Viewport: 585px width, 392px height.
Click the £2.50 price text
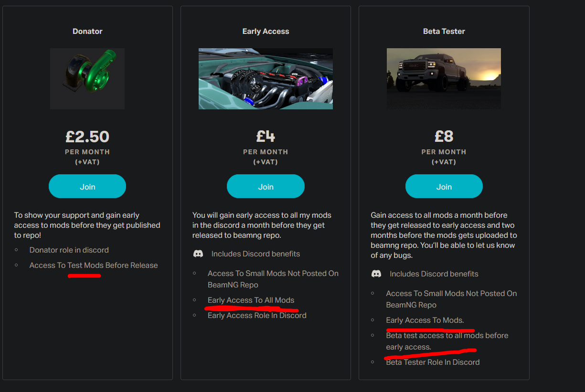point(87,138)
